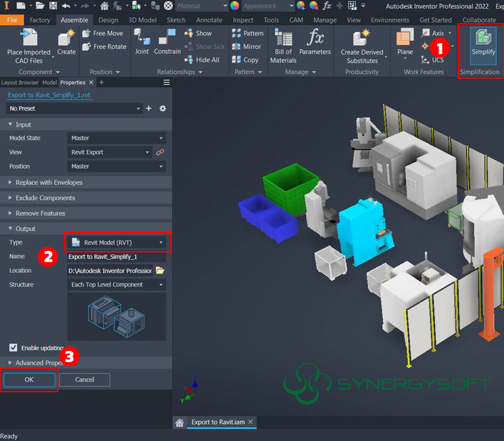Switch to the Inspect ribbon tab
Image resolution: width=504 pixels, height=441 pixels.
(x=243, y=20)
